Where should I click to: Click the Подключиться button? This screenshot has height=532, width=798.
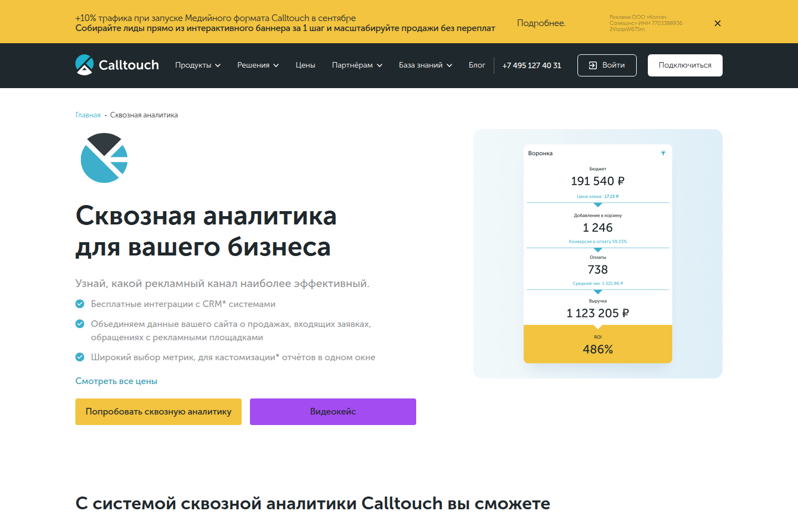click(685, 65)
